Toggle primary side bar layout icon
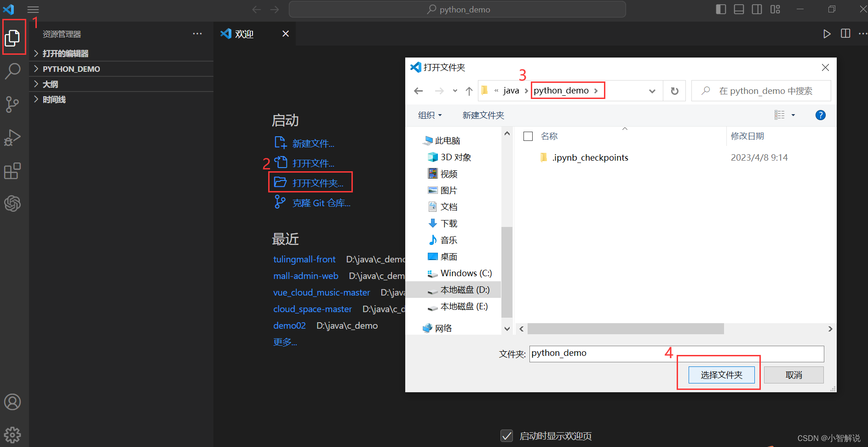 coord(721,9)
